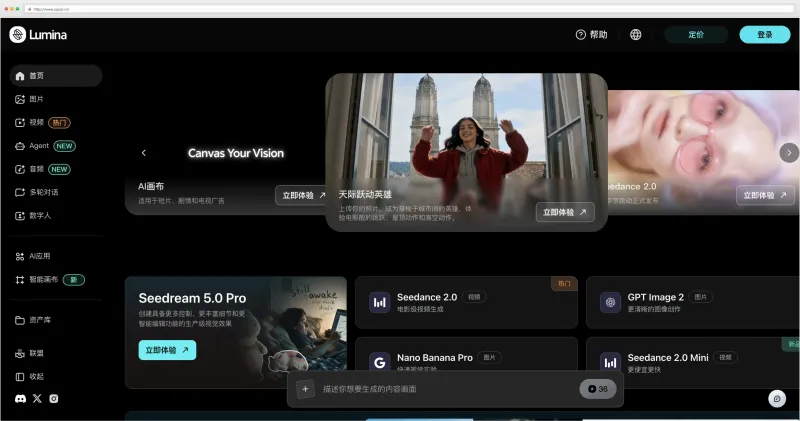
Task: Click the Lumina logo
Action: click(x=38, y=35)
